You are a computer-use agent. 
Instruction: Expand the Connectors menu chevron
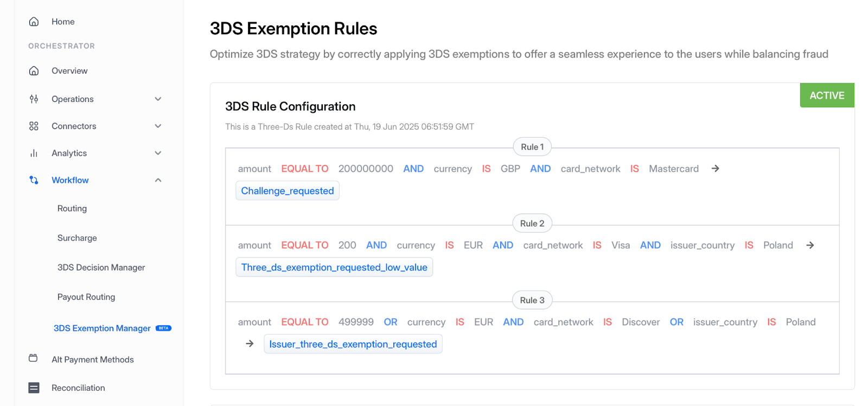point(158,126)
